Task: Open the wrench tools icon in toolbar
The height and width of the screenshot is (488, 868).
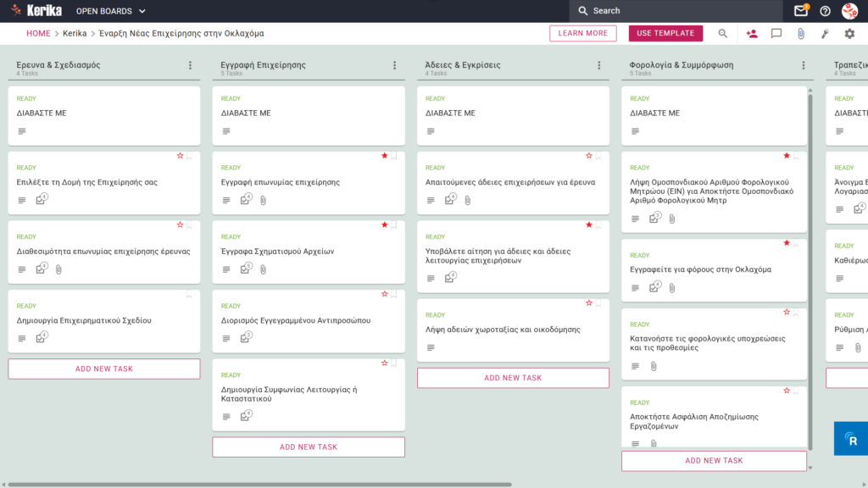Action: (825, 34)
